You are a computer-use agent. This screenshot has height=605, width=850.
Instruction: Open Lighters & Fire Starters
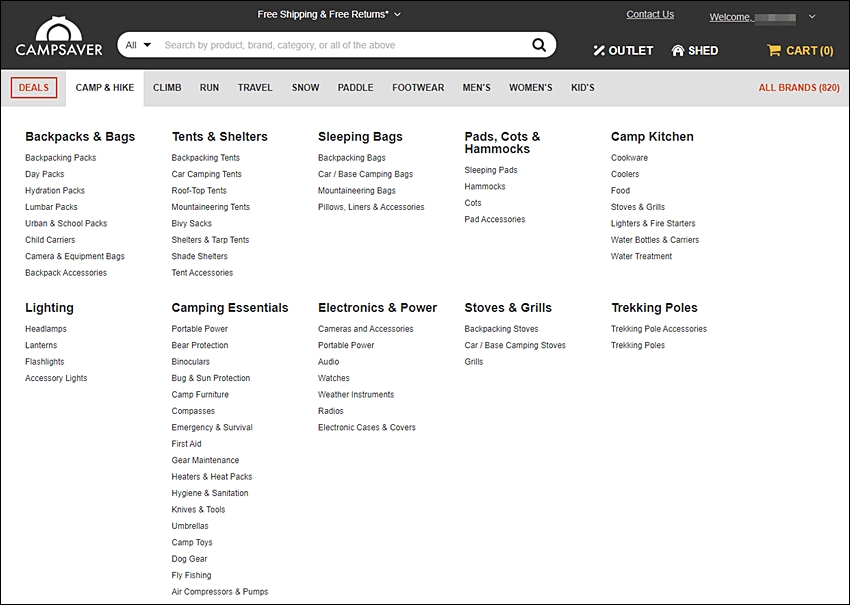(653, 223)
